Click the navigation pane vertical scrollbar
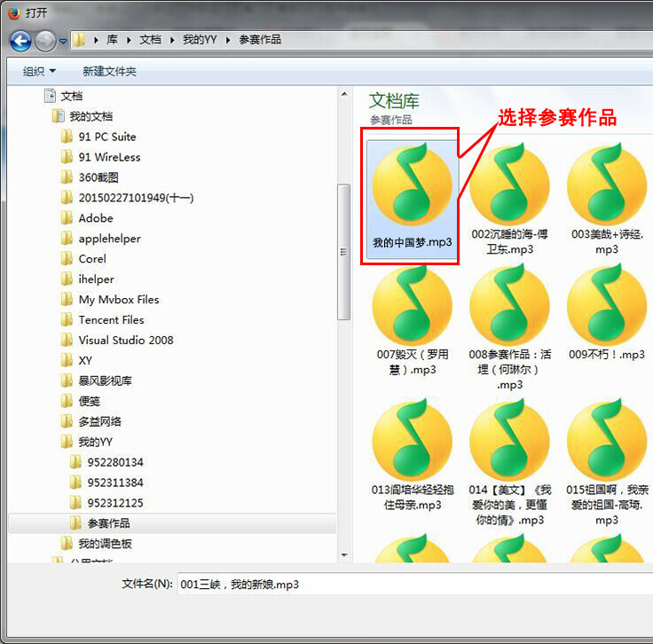This screenshot has width=653, height=644. point(344,252)
